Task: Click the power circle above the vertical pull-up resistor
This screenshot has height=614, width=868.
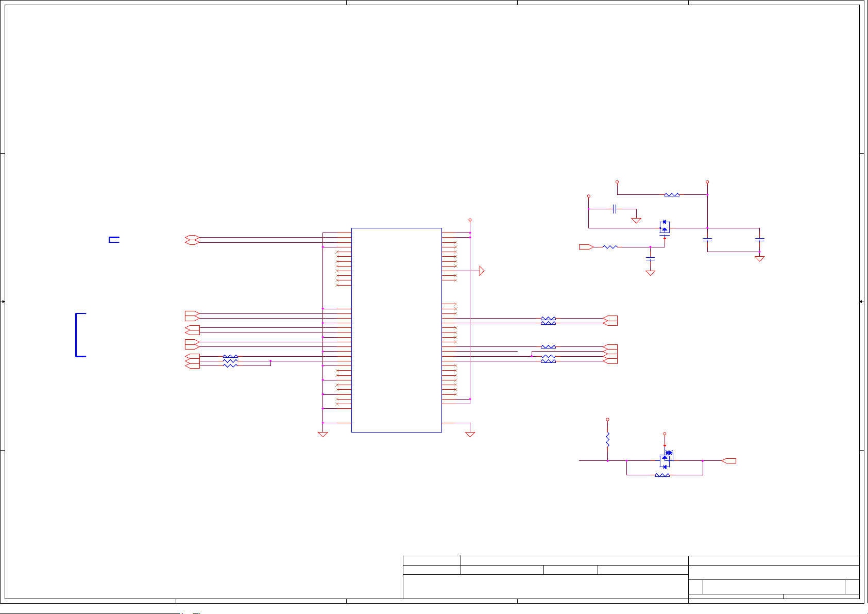Action: pyautogui.click(x=608, y=420)
